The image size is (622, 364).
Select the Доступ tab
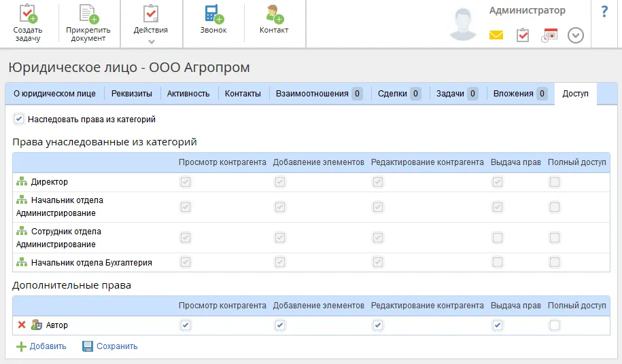point(576,94)
